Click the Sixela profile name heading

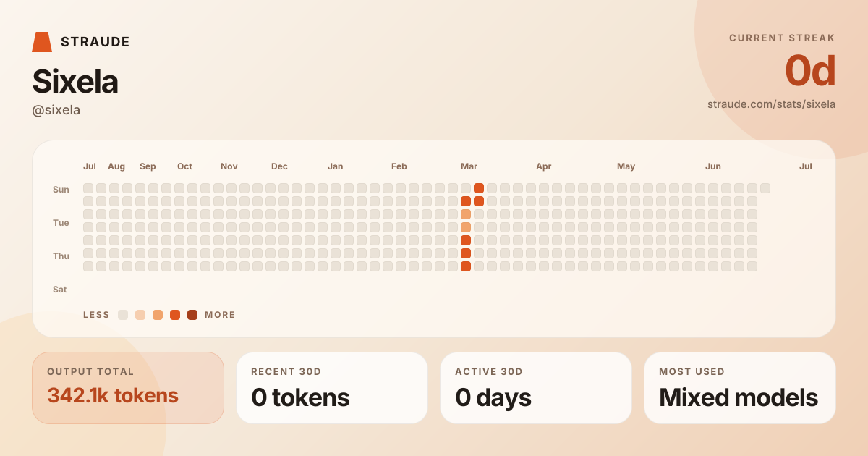75,82
